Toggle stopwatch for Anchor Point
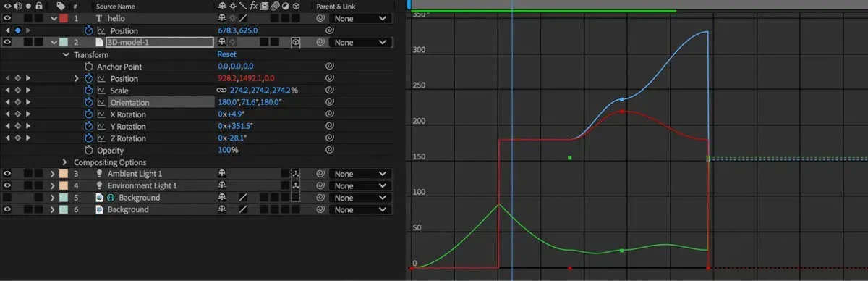Viewport: 868px width, 281px height. click(x=89, y=67)
